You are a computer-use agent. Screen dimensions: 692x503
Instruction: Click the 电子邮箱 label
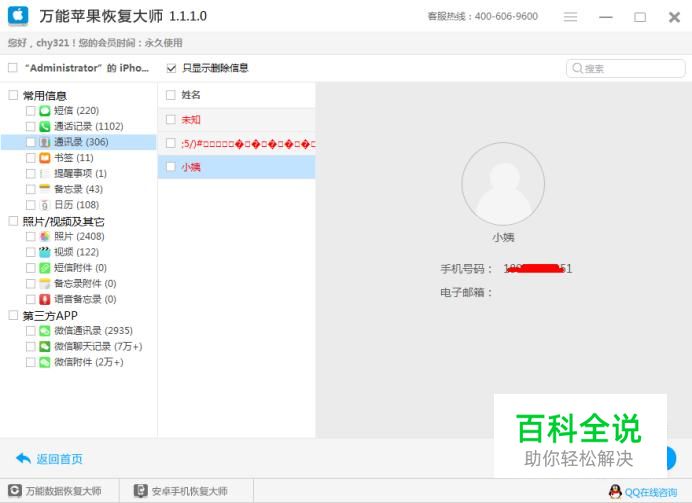[466, 292]
